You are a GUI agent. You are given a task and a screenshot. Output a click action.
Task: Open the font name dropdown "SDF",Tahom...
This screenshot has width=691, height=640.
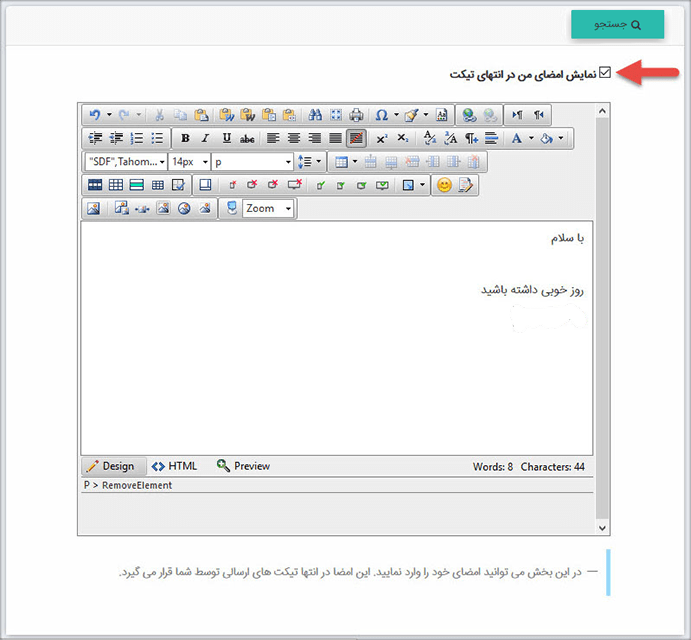[x=125, y=162]
